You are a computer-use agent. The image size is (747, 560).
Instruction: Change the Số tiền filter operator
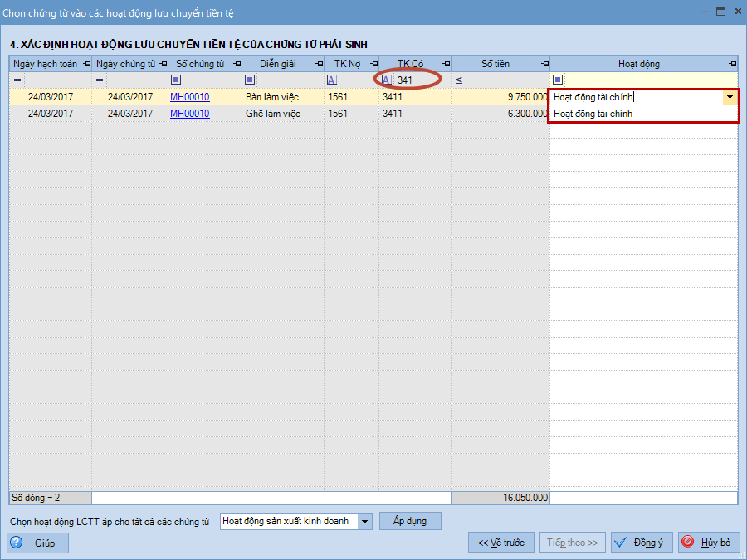tap(459, 80)
